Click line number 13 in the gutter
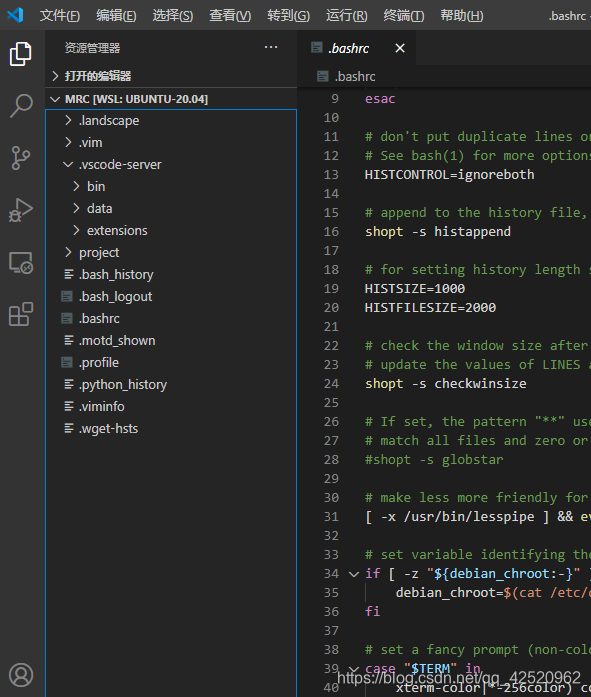 (331, 175)
